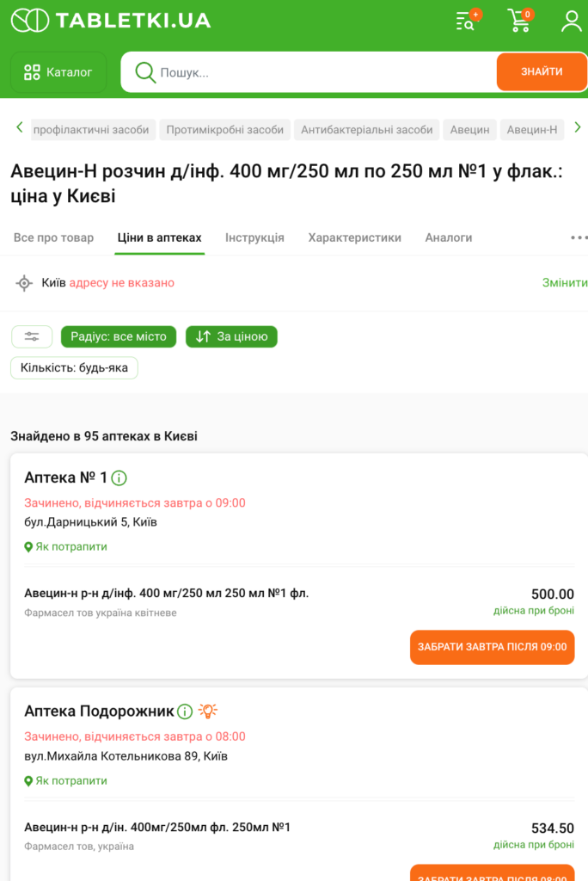Image resolution: width=588 pixels, height=881 pixels.
Task: Click the lightbulb icon beside Аптека Подорожник
Action: (208, 712)
